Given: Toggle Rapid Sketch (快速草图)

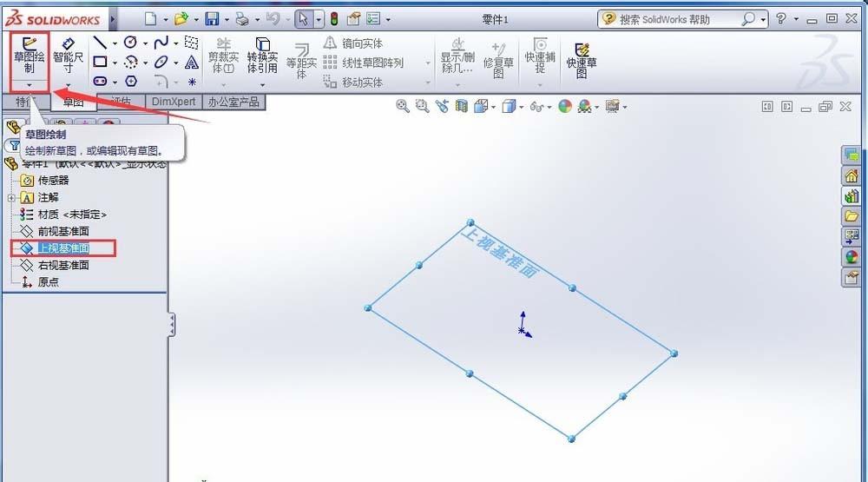Looking at the screenshot, I should [x=582, y=61].
